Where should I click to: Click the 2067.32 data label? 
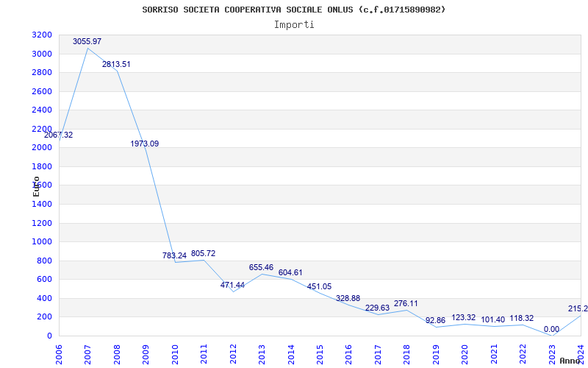pyautogui.click(x=59, y=135)
